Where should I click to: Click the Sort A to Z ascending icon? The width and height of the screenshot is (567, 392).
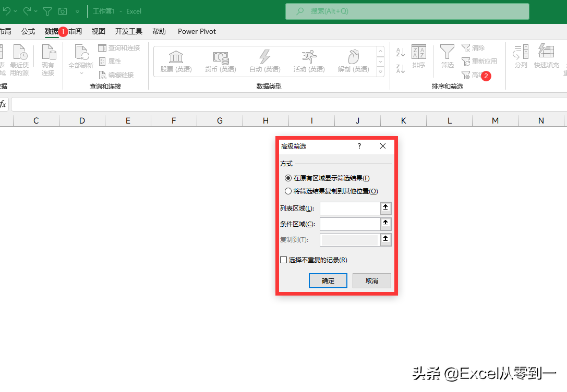[x=400, y=52]
